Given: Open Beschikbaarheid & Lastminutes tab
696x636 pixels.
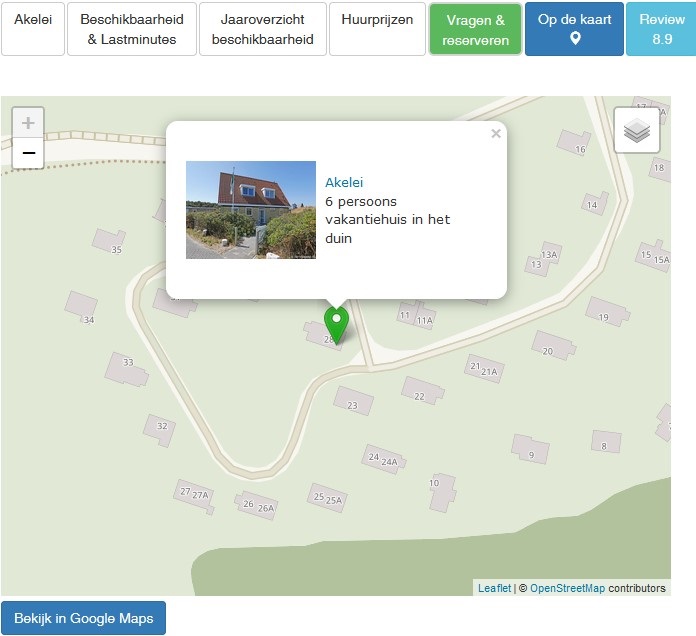Looking at the screenshot, I should pyautogui.click(x=132, y=29).
